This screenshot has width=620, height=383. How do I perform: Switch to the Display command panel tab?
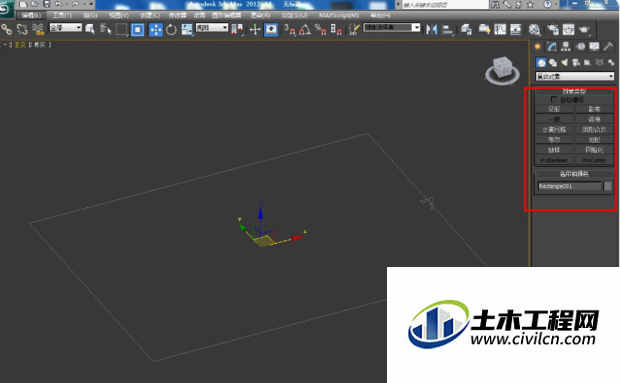(594, 47)
